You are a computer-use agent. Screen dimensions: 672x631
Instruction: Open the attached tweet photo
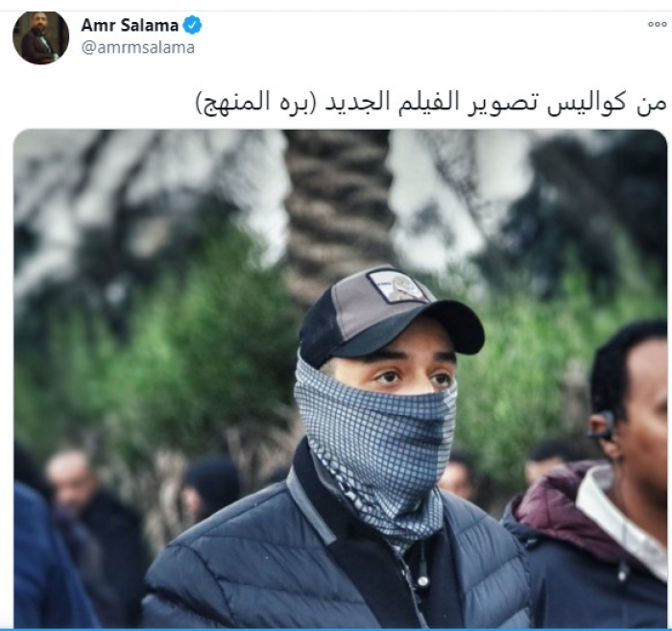[340, 378]
